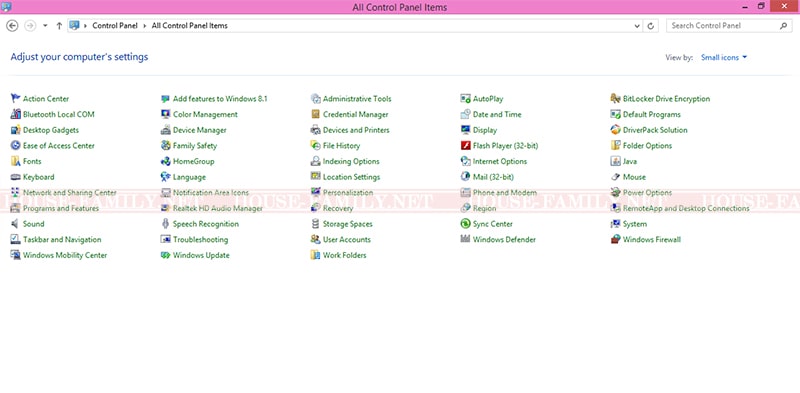Open the Internet Options link
This screenshot has width=800, height=393.
point(500,161)
